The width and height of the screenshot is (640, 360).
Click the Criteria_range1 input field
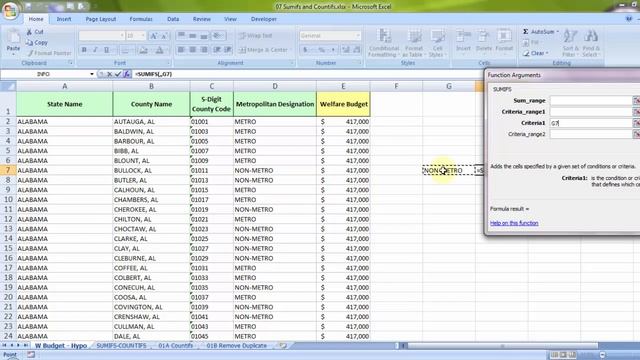pos(591,111)
